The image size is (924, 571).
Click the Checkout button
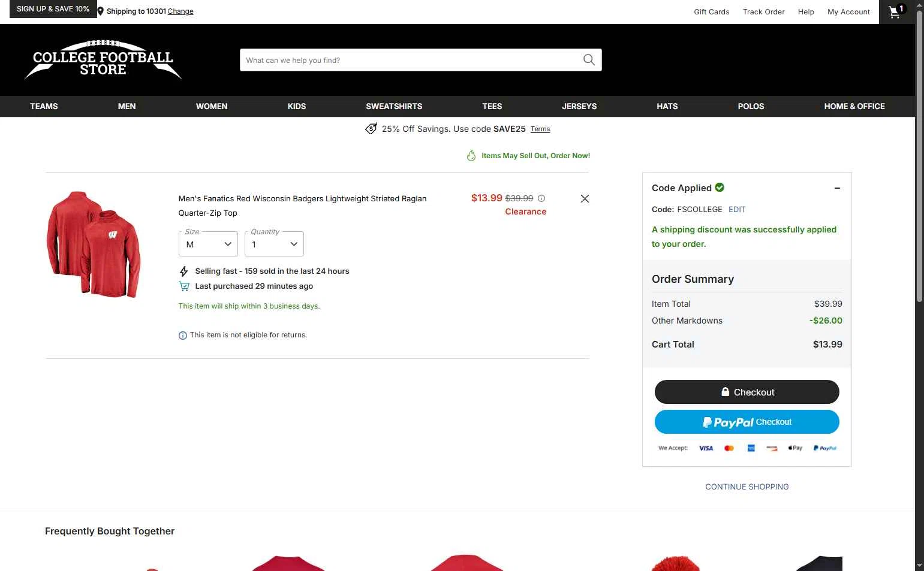coord(747,392)
